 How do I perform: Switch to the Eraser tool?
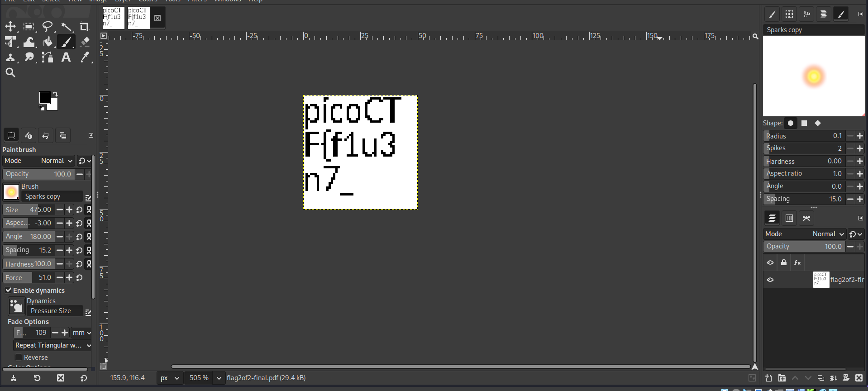click(85, 42)
